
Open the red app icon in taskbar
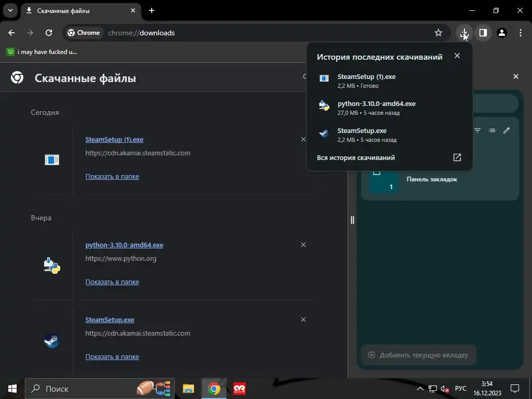pos(240,389)
